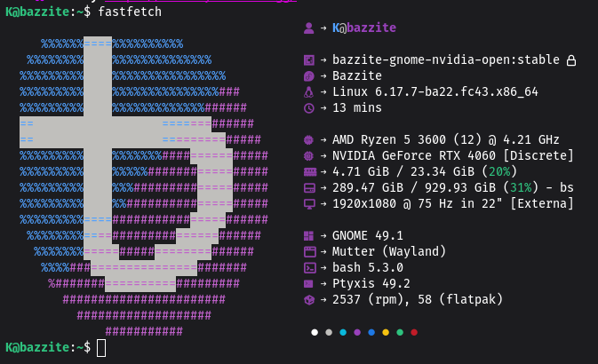Click the monitor display icon
598x364 pixels.
309,204
